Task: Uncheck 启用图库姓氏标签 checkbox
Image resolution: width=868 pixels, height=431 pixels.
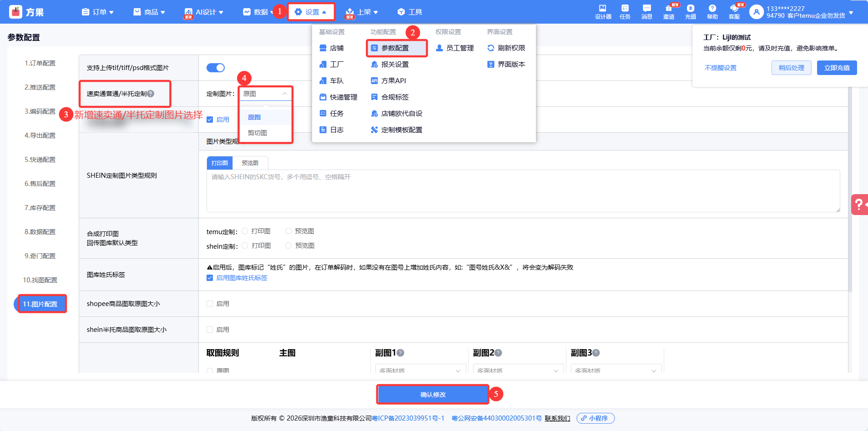Action: tap(210, 278)
